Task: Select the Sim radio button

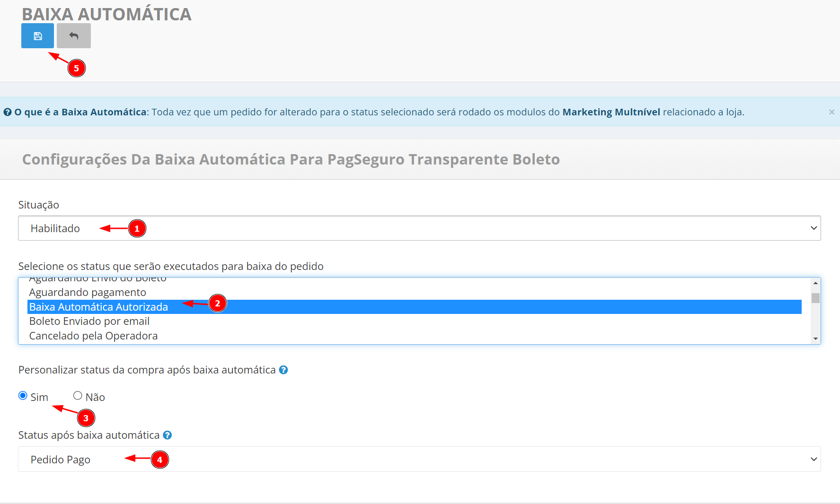Action: pyautogui.click(x=23, y=396)
